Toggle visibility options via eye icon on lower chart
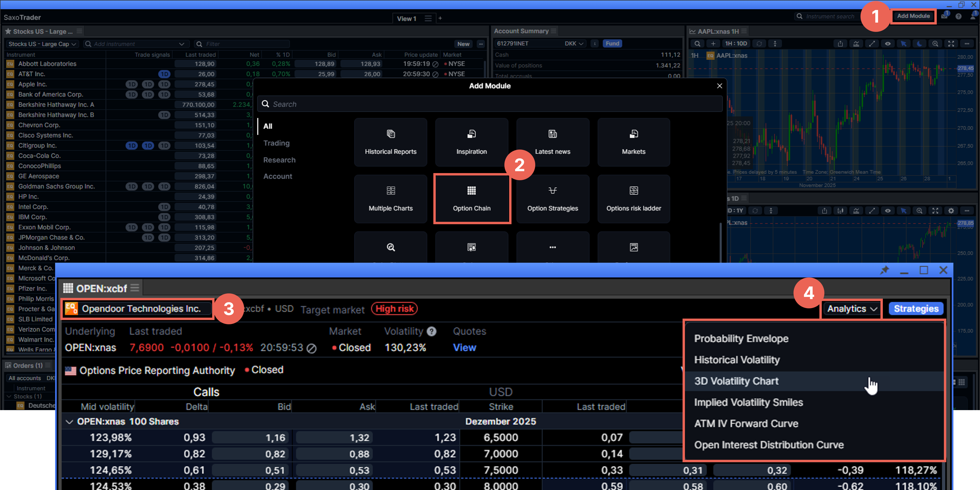 888,211
